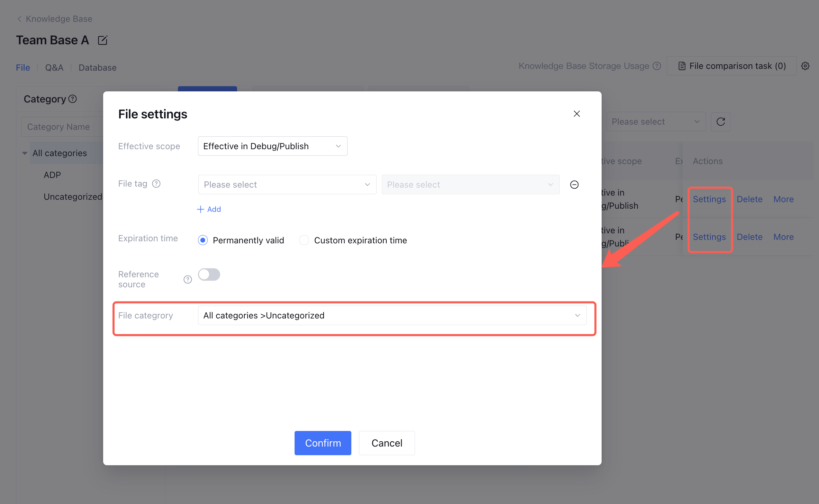Click the refresh icon beside the filter
The image size is (819, 504).
721,122
